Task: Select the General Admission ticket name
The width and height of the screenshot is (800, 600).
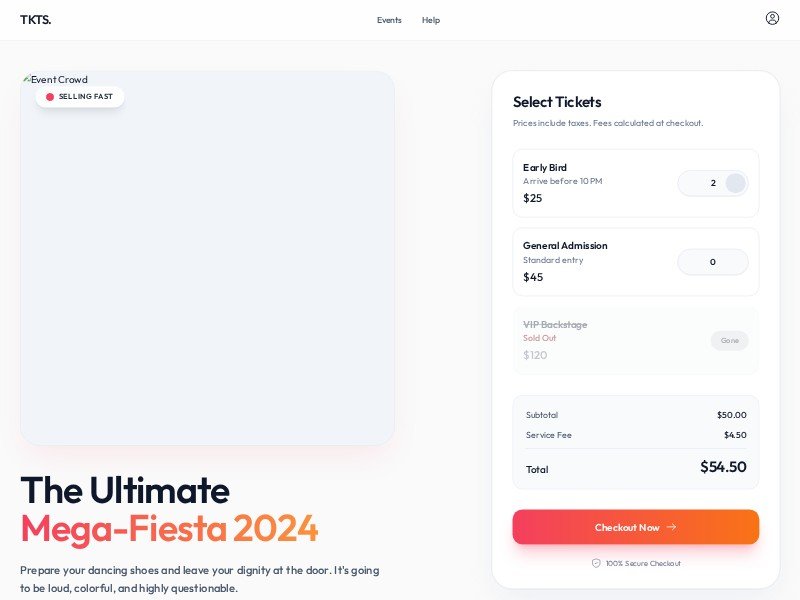Action: click(565, 245)
